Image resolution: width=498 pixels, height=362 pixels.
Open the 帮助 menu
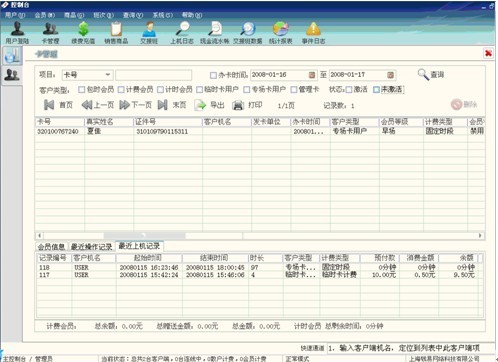click(192, 15)
